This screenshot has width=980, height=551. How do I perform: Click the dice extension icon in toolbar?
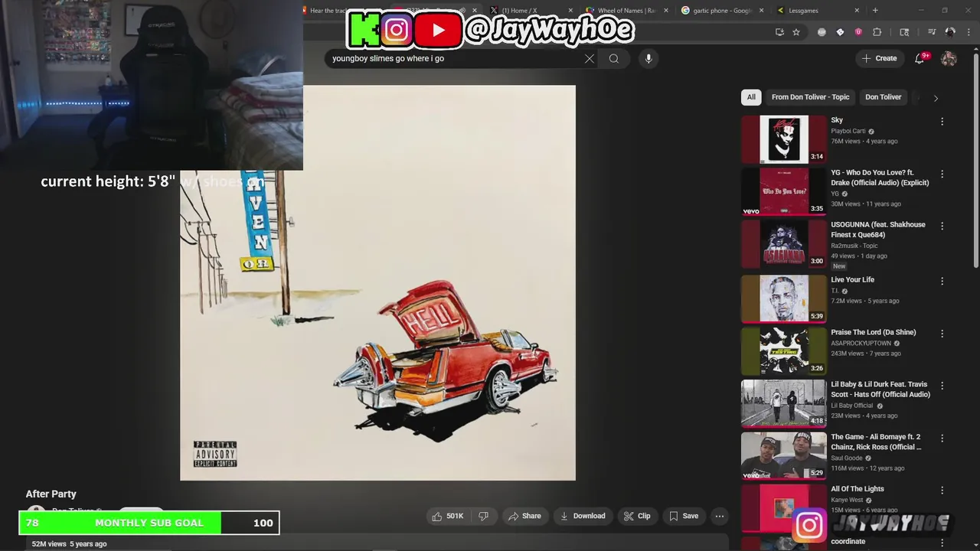840,32
